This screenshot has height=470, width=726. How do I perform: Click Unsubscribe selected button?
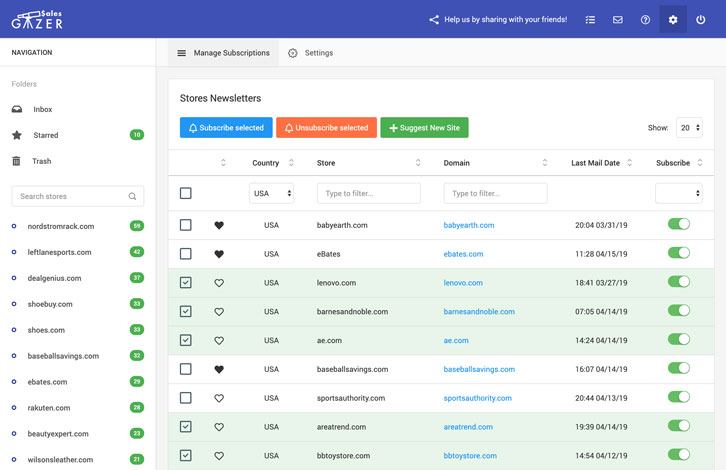tap(326, 127)
